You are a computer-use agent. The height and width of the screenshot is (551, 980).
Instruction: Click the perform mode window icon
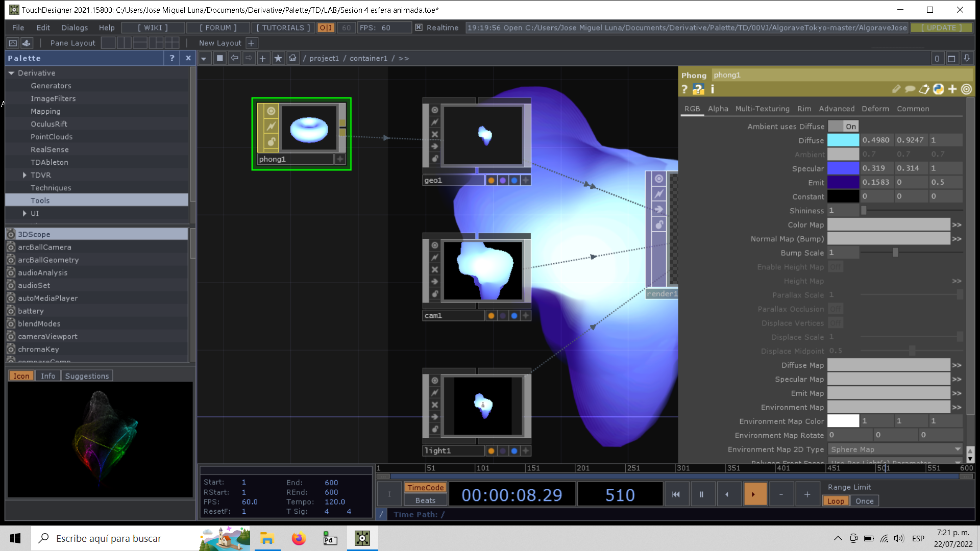click(13, 43)
